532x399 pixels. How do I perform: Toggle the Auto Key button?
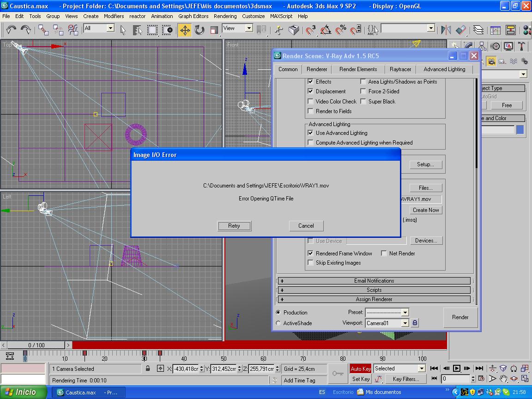[x=361, y=369]
